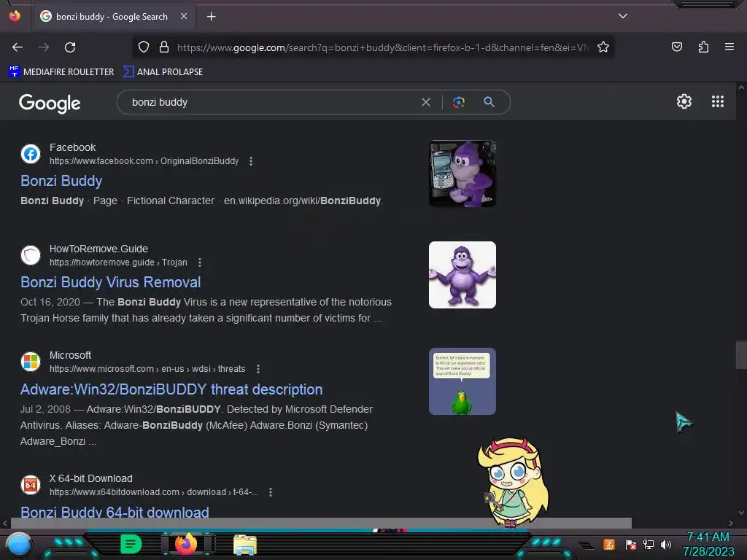Close the bonzi buddy Google Search tab
Viewport: 747px width, 560px height.
point(184,16)
